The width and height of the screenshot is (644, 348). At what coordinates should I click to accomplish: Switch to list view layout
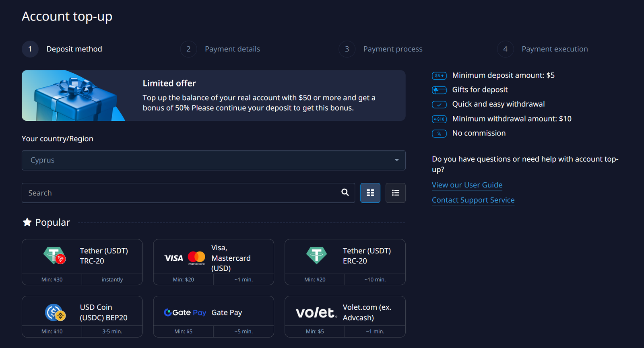(396, 193)
